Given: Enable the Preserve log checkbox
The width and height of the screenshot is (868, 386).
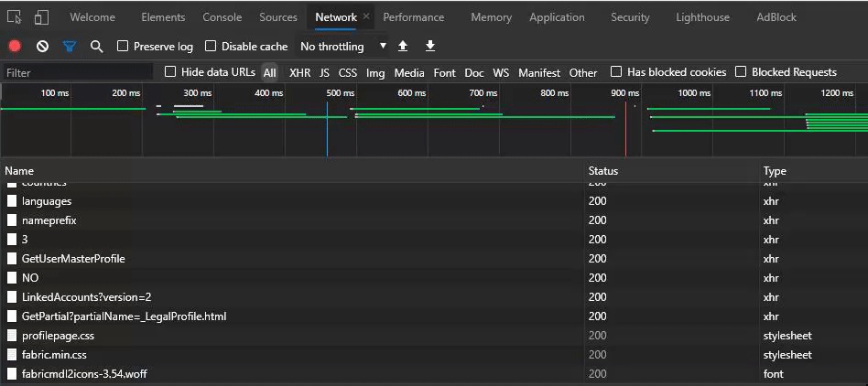Looking at the screenshot, I should (123, 46).
